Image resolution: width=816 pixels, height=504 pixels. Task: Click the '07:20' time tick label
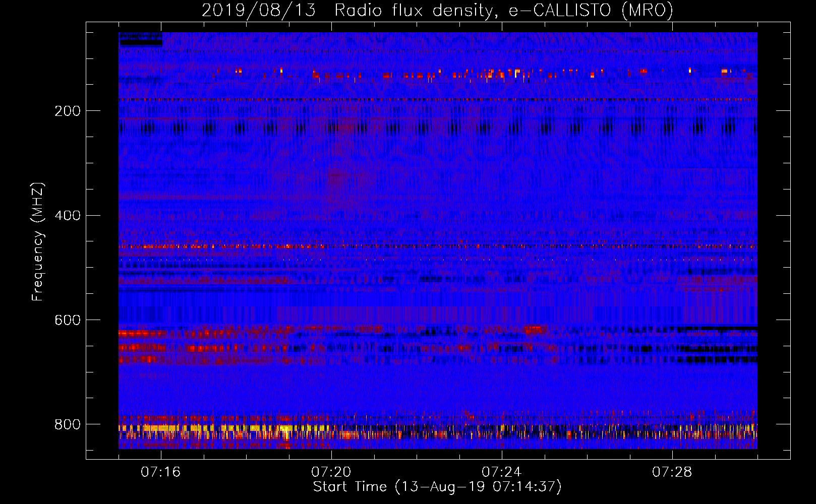331,472
